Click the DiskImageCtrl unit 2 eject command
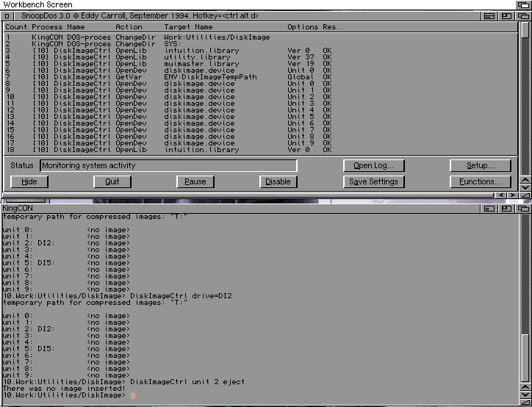 [187, 382]
